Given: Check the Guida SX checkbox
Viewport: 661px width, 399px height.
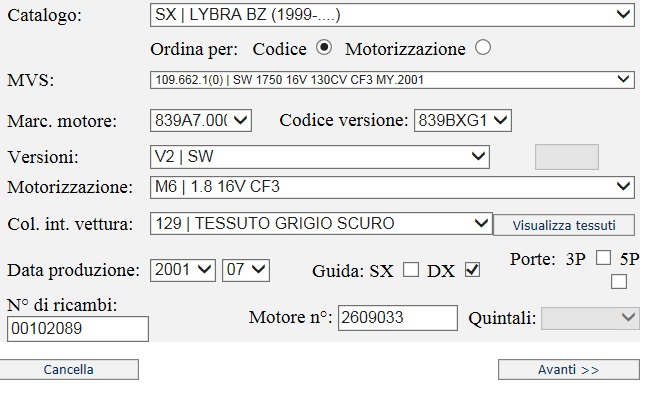Looking at the screenshot, I should 411,270.
